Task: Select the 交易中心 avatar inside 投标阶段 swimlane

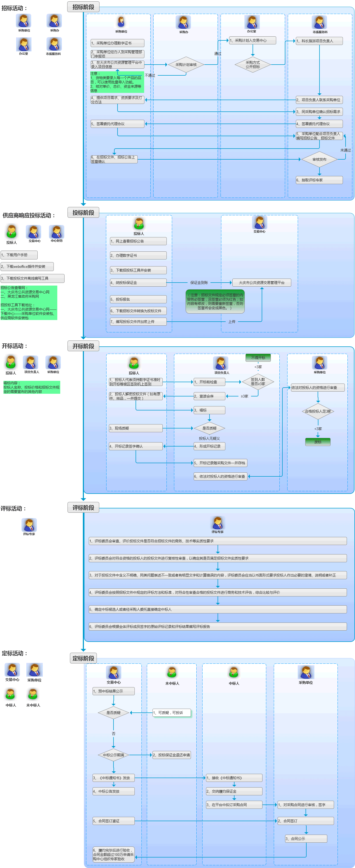Action: [x=259, y=222]
